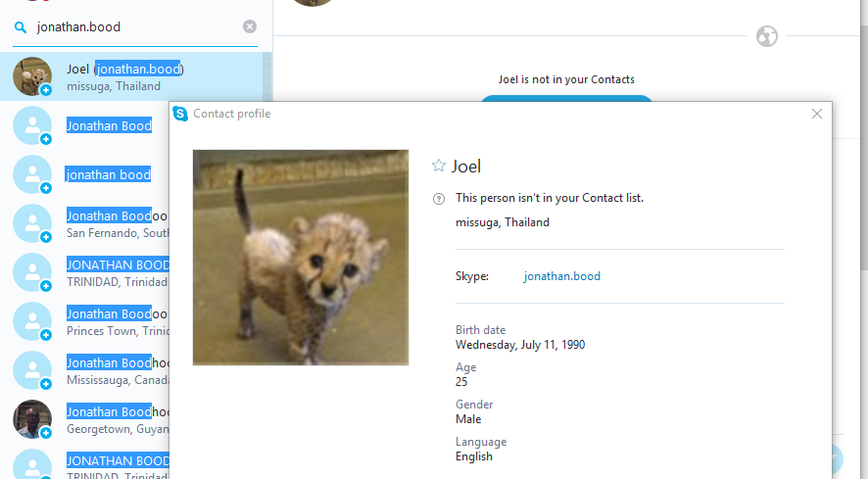The width and height of the screenshot is (868, 479).
Task: Open the jonathan.bood Skype name link
Action: [562, 276]
